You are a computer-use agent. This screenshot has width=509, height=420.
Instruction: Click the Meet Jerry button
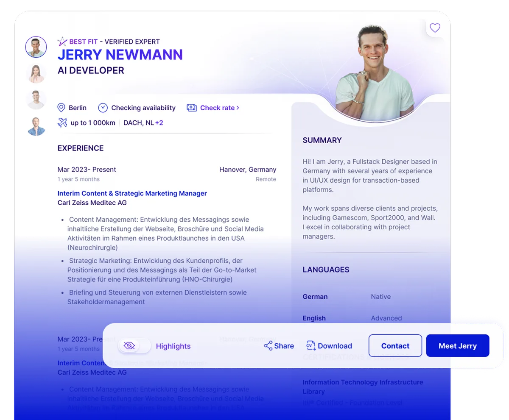(x=458, y=346)
